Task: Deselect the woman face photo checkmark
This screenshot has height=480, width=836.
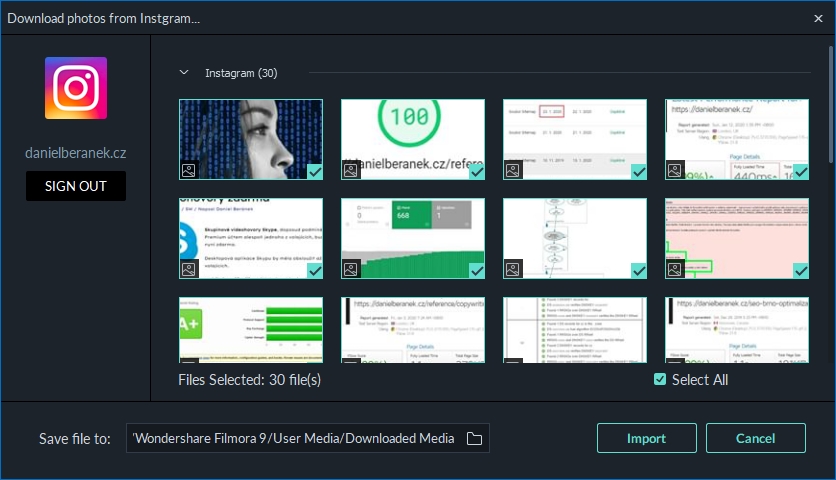Action: click(x=315, y=172)
